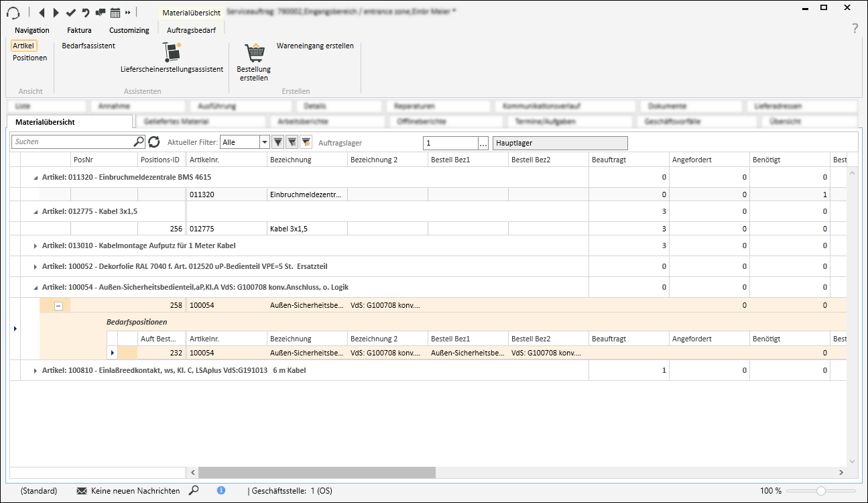Expand Artikel 013010 Kabelmontage group
The height and width of the screenshot is (503, 868).
pyautogui.click(x=36, y=246)
